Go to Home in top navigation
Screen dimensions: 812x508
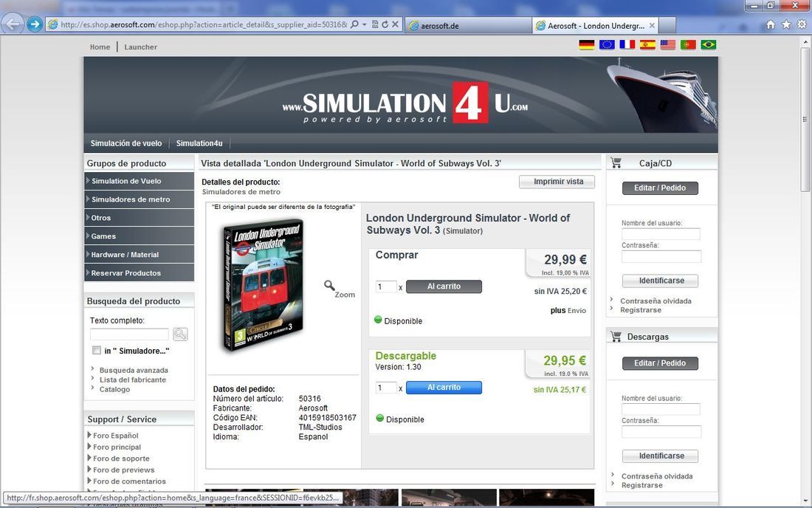100,47
